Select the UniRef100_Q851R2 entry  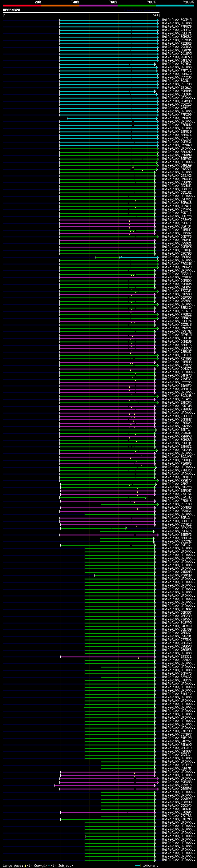(x=177, y=193)
